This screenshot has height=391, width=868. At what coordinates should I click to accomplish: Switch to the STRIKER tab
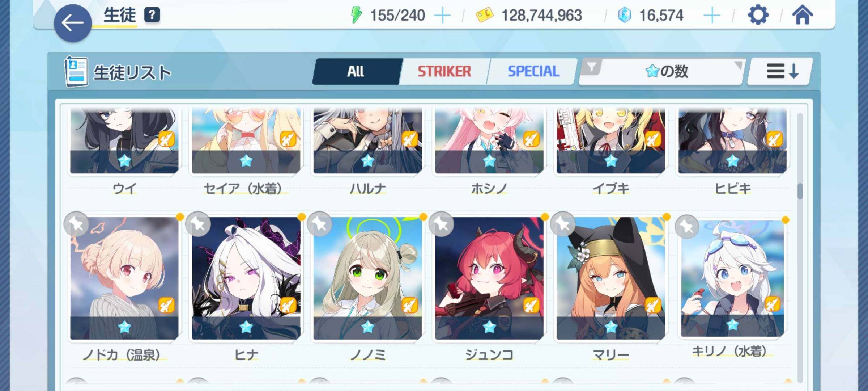(444, 72)
